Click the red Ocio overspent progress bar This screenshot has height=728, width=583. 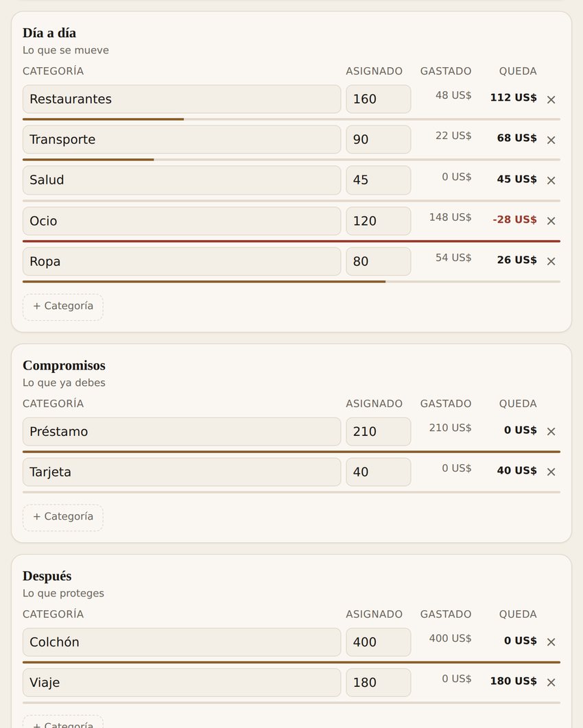291,241
